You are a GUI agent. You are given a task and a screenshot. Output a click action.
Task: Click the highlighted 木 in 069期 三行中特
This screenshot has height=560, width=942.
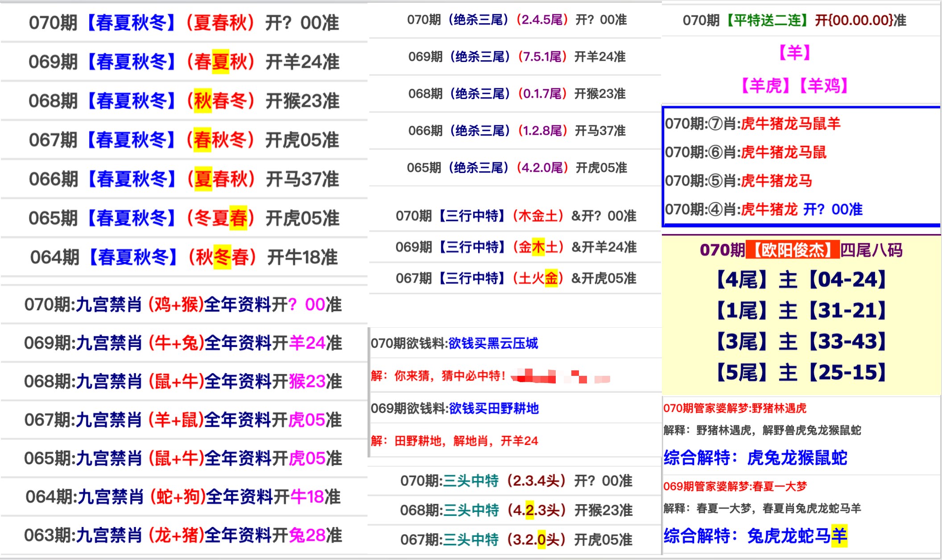coord(538,247)
